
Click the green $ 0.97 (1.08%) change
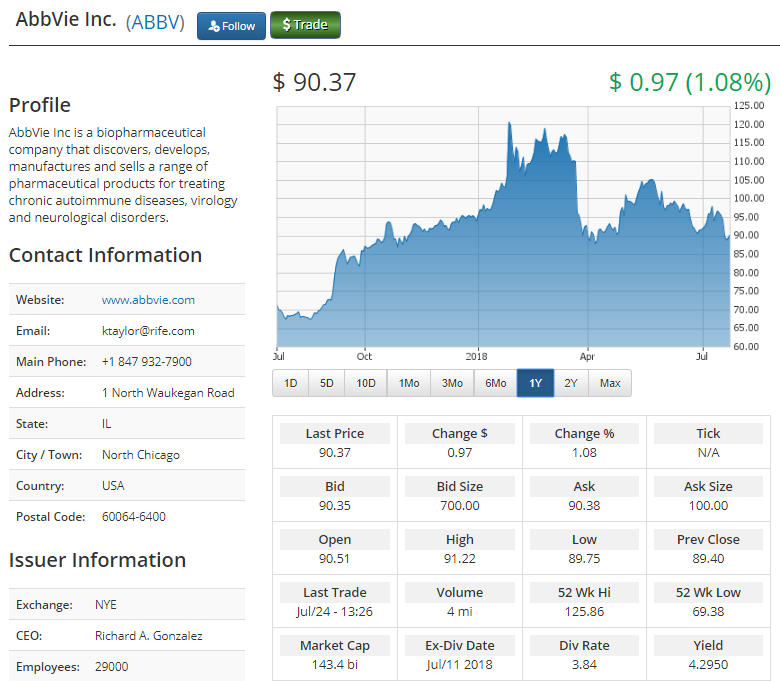pos(690,82)
